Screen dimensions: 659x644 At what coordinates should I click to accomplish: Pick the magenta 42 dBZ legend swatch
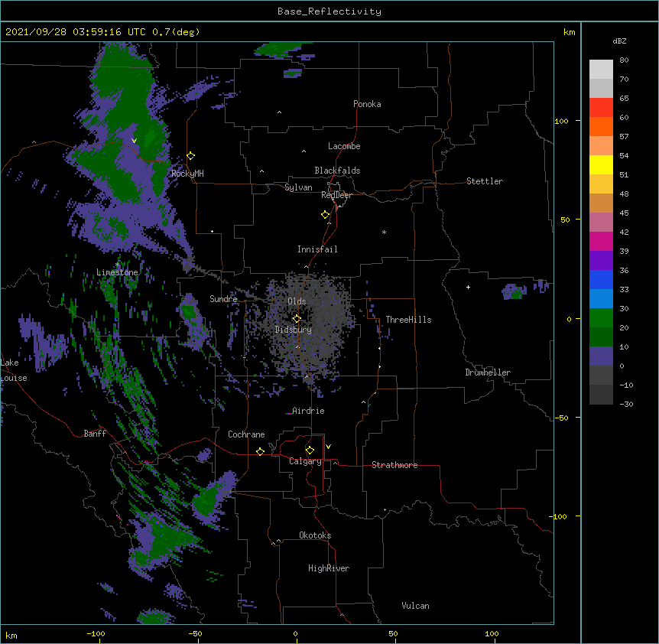point(601,241)
